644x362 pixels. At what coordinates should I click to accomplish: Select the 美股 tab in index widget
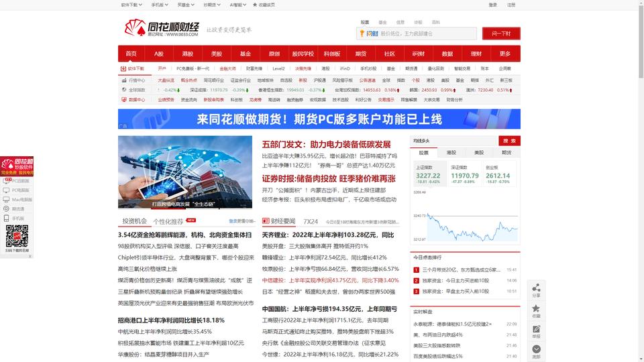pyautogui.click(x=479, y=153)
